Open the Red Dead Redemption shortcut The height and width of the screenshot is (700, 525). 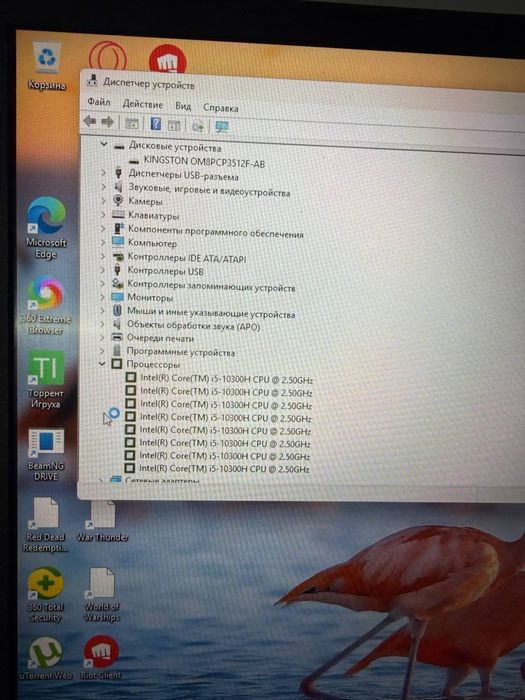(x=46, y=525)
